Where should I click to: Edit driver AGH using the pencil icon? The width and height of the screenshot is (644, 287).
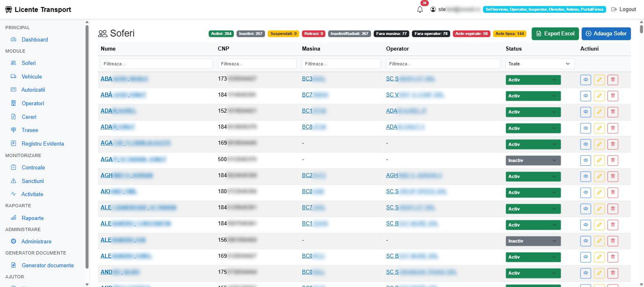[x=599, y=176]
